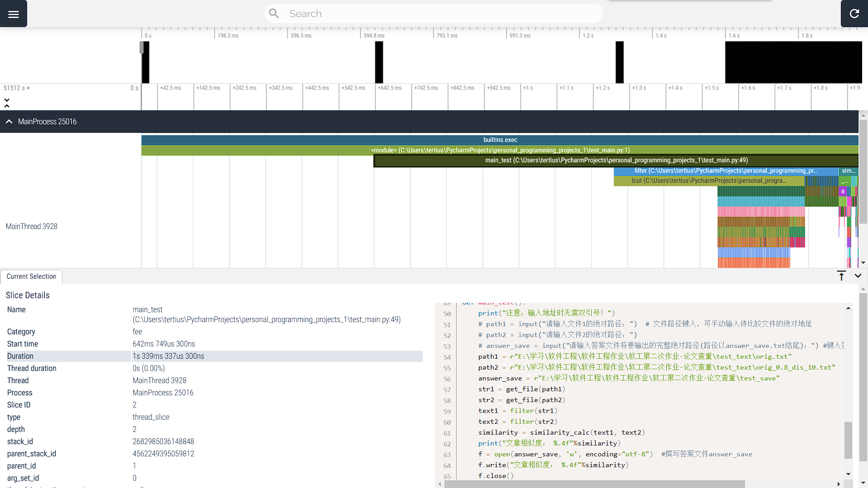Viewport: 868px width, 488px height.
Task: Select the main_test slice in timeline
Action: (x=616, y=160)
